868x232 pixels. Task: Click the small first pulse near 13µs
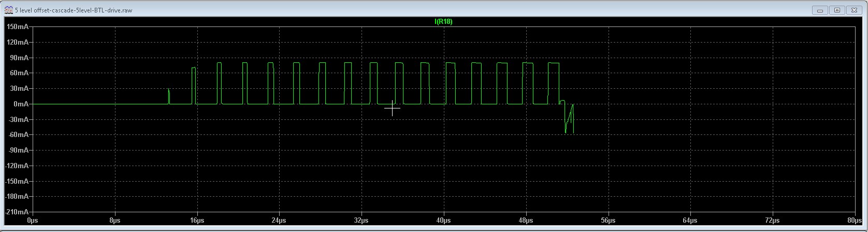point(169,97)
